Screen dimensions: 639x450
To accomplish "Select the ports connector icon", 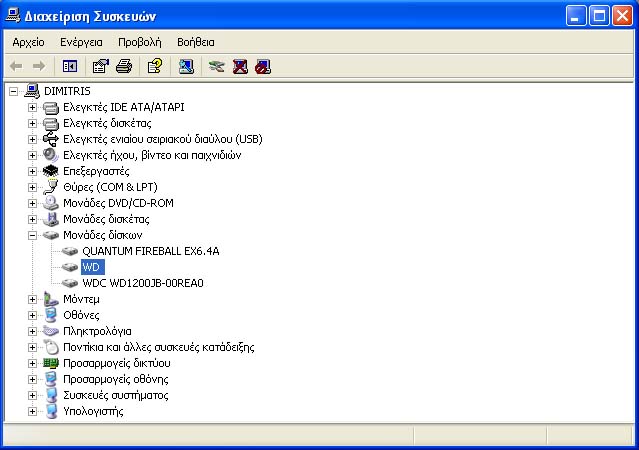I will click(x=51, y=187).
